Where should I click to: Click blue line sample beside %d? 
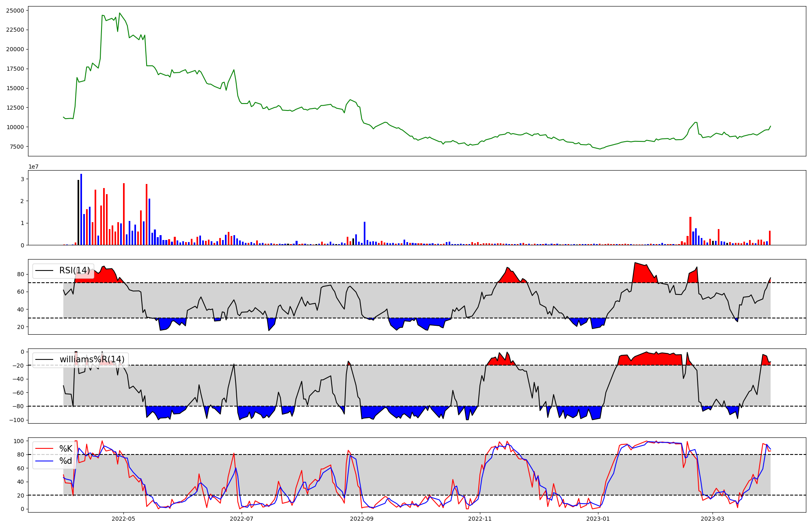tap(44, 461)
